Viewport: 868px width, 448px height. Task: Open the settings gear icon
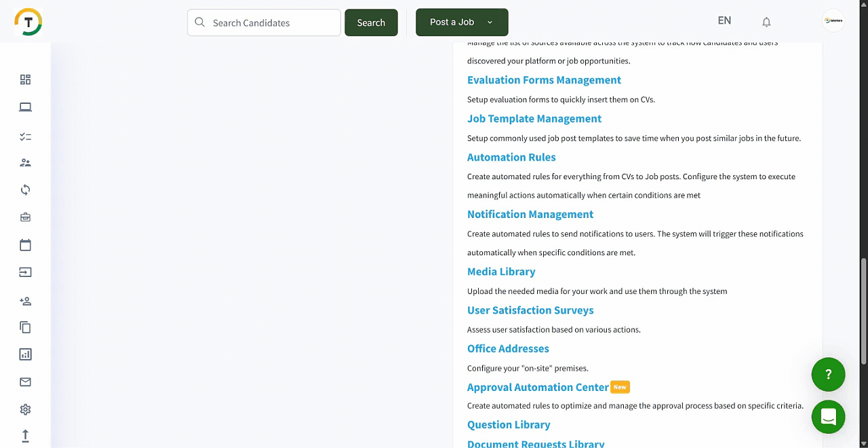pyautogui.click(x=25, y=409)
